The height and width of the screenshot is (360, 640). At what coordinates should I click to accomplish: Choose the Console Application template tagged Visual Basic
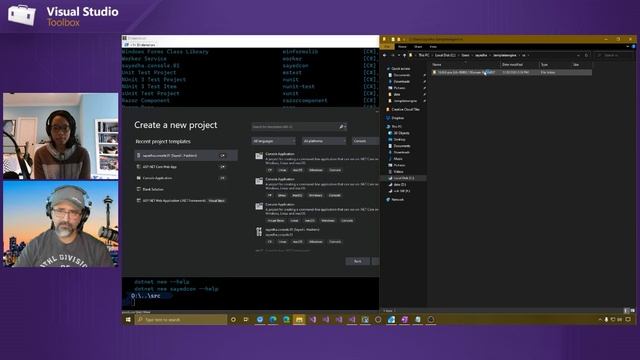click(x=317, y=212)
